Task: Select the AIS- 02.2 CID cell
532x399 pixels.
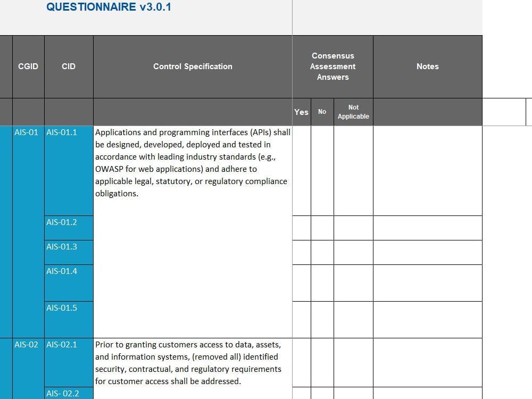Action: 69,393
